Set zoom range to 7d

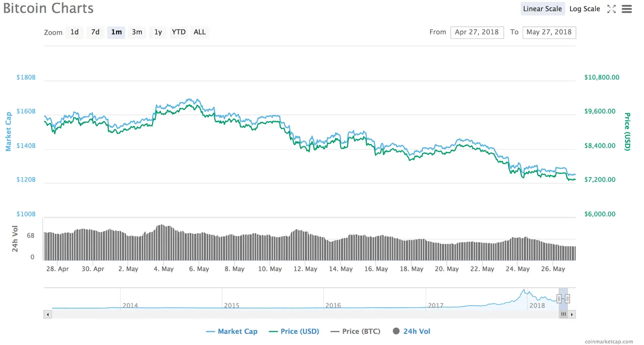(95, 32)
